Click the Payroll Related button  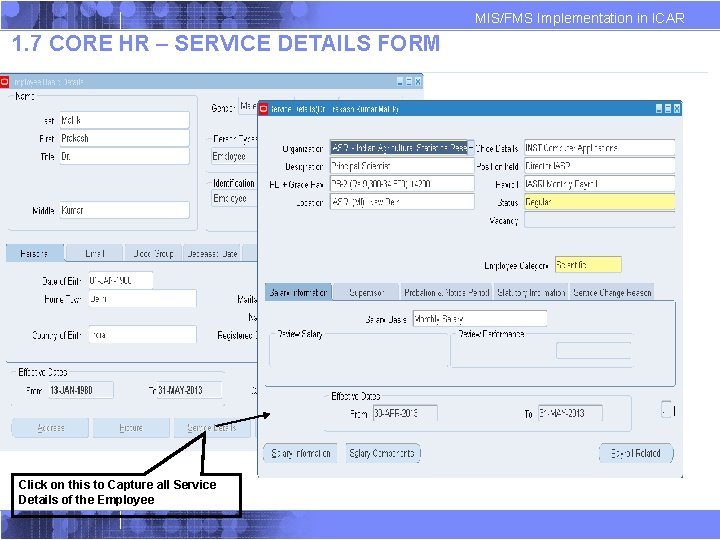coord(636,453)
